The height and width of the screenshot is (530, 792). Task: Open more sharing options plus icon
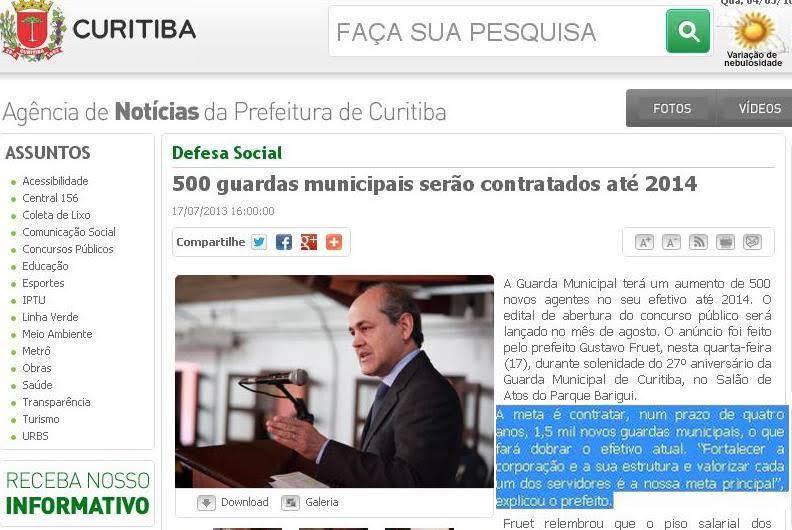pos(334,242)
